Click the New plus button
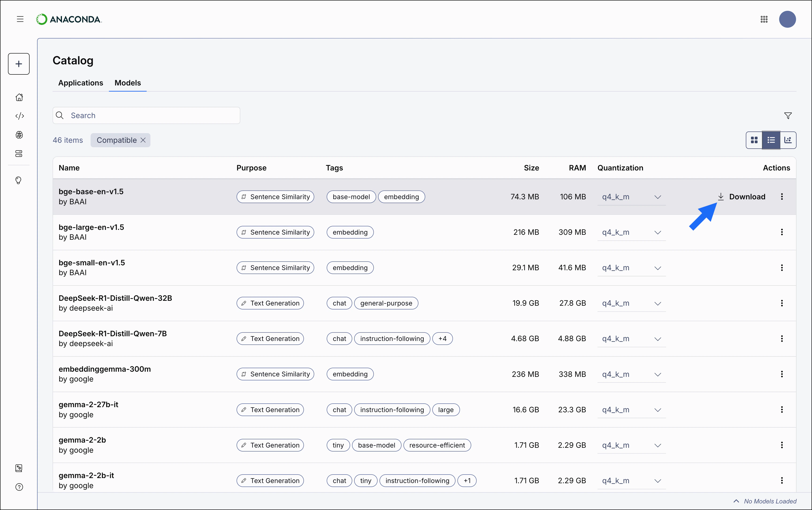Viewport: 812px width, 510px height. pos(19,64)
